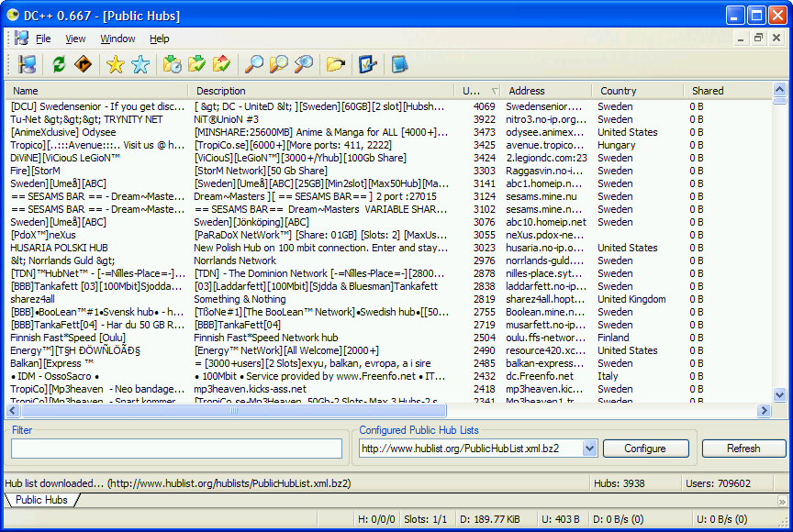
Task: Select the Public Hubs bottom tab
Action: pos(41,500)
